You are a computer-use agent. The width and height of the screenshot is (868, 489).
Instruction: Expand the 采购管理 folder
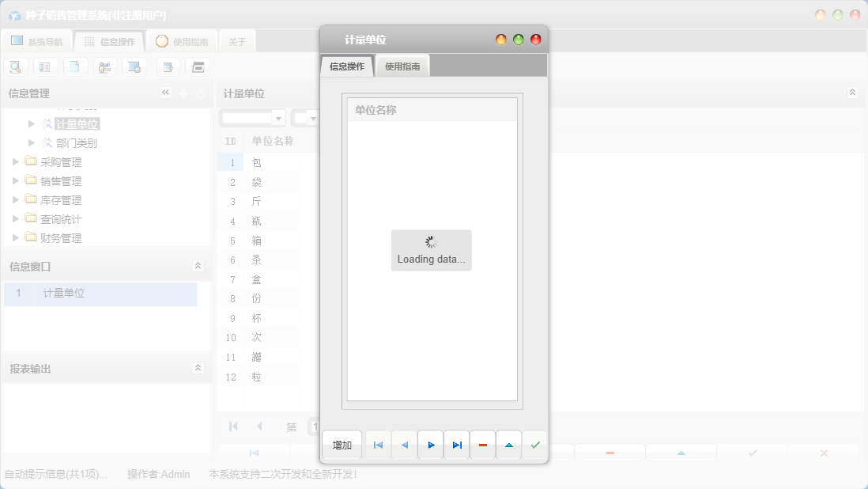[x=17, y=162]
